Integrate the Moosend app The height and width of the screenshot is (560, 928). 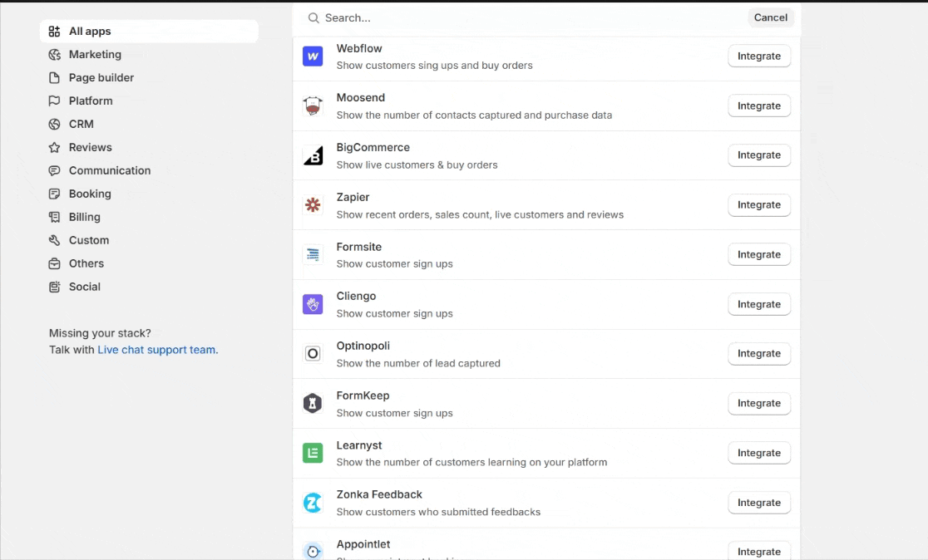tap(759, 106)
